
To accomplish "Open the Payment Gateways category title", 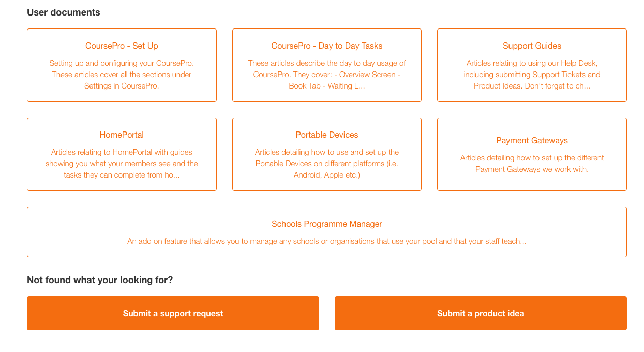I will click(532, 141).
